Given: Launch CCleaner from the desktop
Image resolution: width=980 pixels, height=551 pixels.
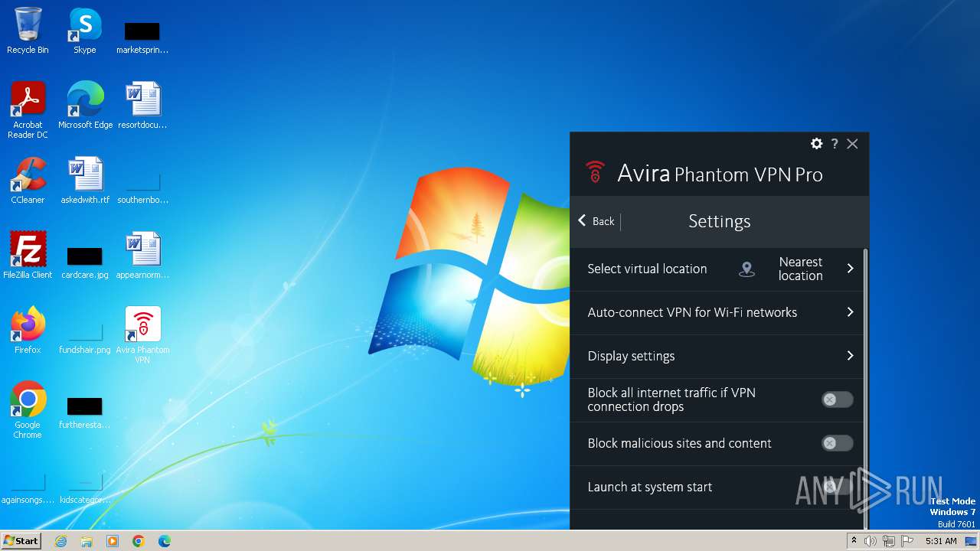Looking at the screenshot, I should [x=28, y=180].
